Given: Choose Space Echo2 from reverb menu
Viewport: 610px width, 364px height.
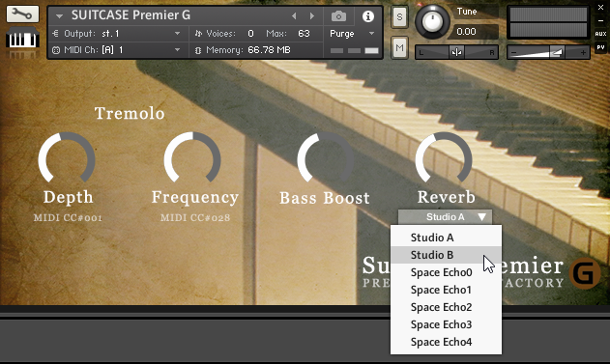Looking at the screenshot, I should (x=446, y=307).
